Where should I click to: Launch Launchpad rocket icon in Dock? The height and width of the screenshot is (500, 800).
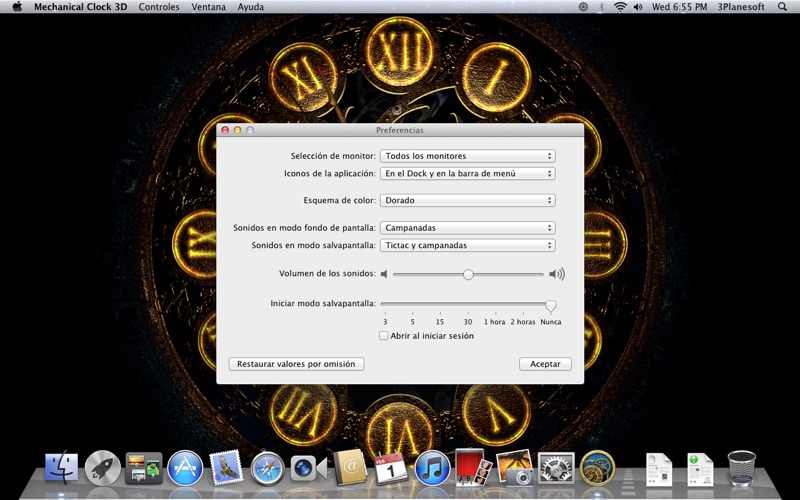tap(103, 467)
